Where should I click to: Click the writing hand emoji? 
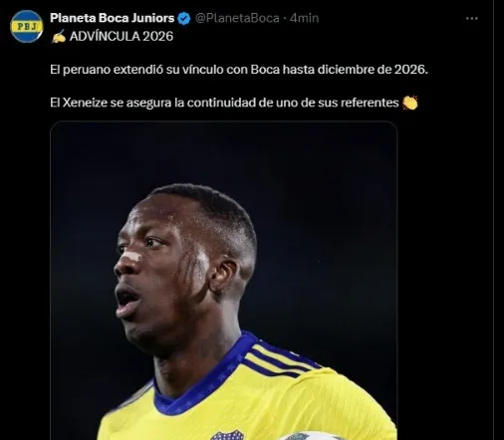click(59, 37)
